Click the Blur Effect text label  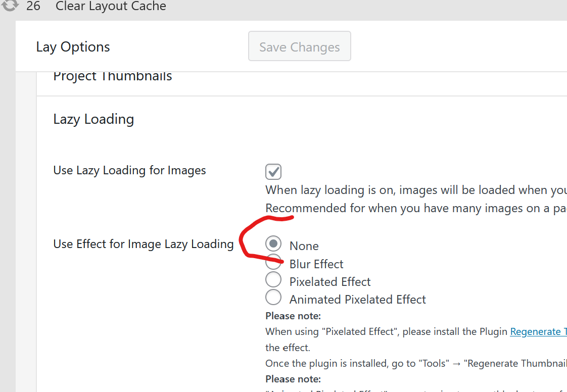click(316, 264)
